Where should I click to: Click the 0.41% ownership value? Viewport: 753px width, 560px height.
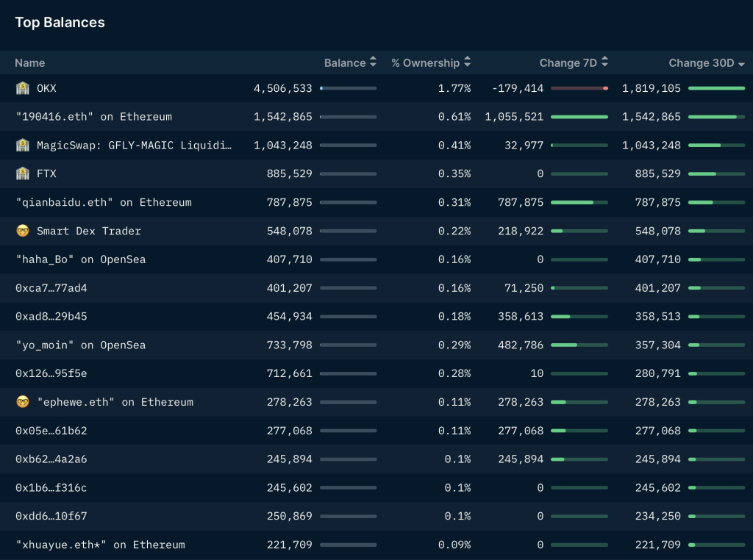pos(454,146)
